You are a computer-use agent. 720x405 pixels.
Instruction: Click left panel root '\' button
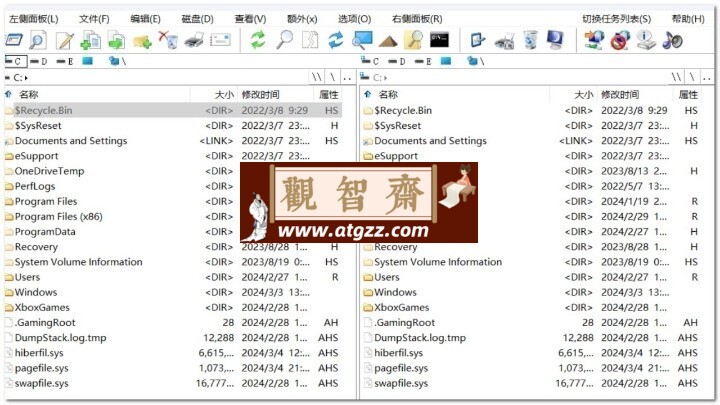pos(332,78)
